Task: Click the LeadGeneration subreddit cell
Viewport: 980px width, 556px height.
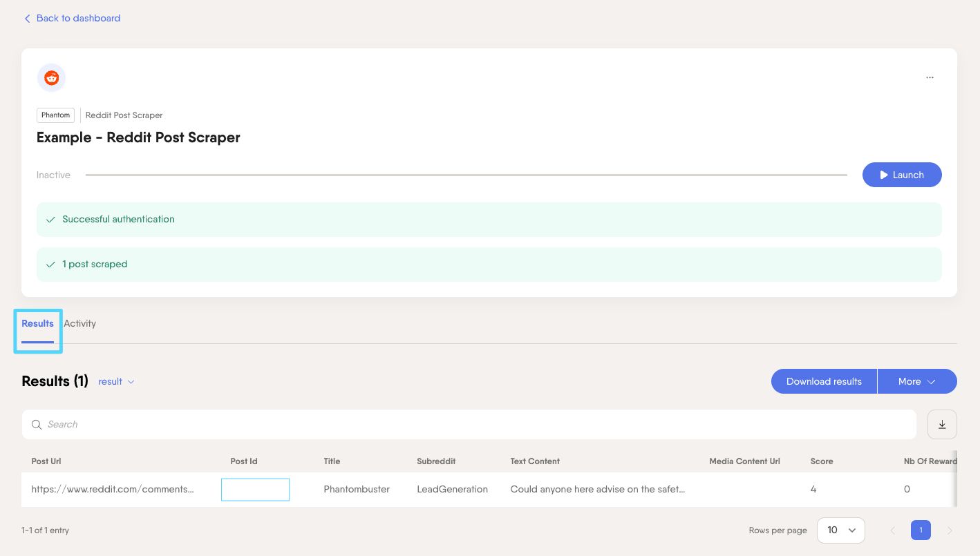Action: (x=452, y=489)
